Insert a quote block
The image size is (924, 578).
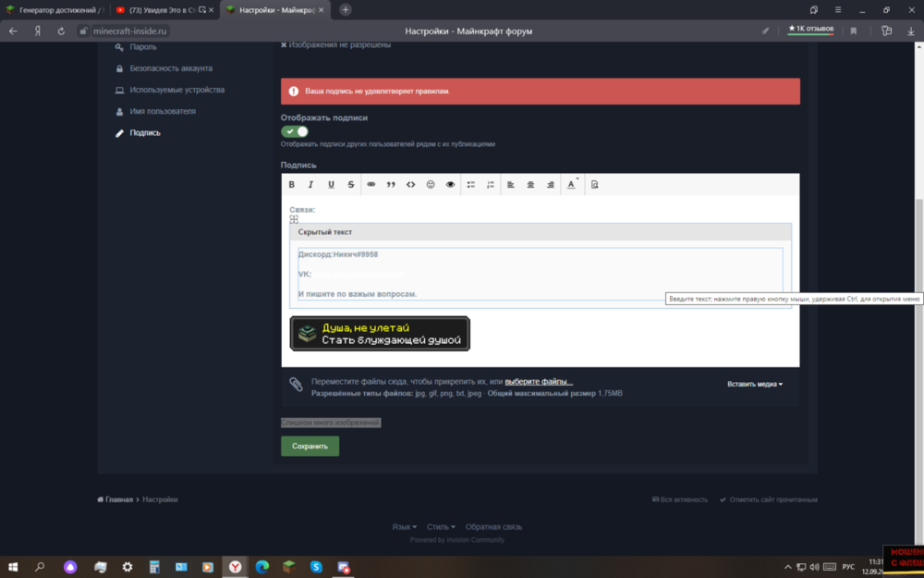391,185
